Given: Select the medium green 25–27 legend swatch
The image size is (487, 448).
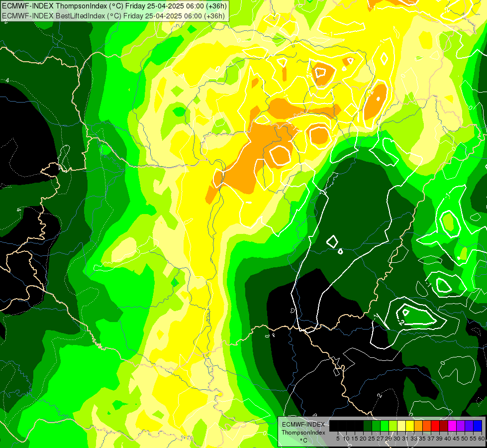Looking at the screenshot, I should click(376, 426).
